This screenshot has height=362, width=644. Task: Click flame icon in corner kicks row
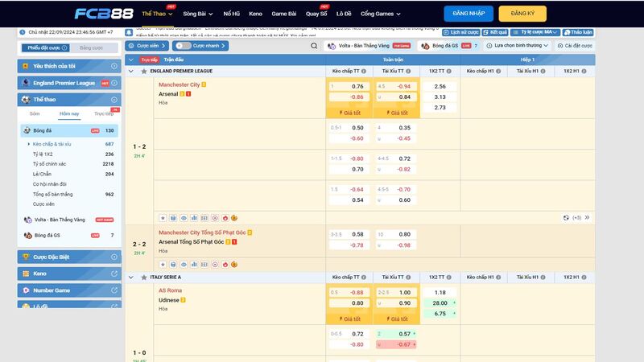click(x=225, y=265)
